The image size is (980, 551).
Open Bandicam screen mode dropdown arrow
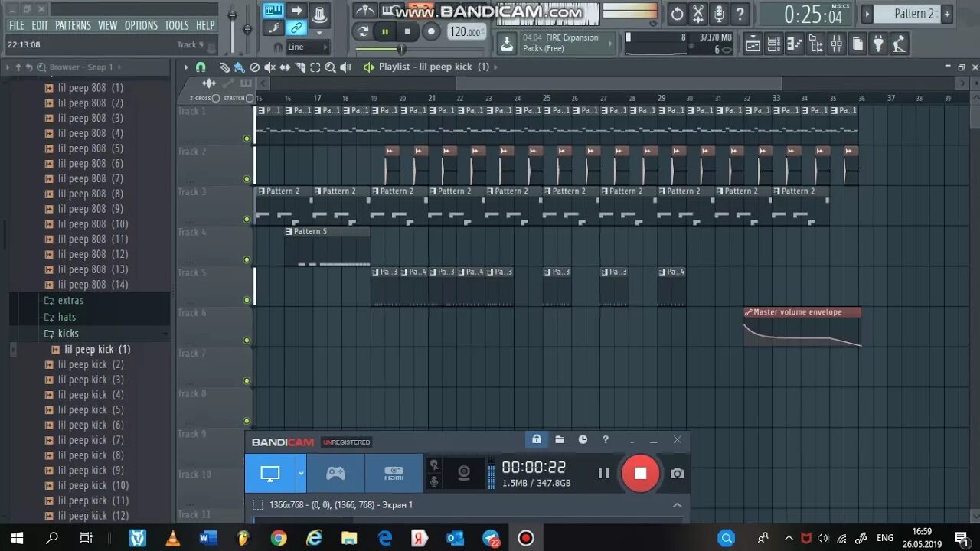(x=301, y=473)
